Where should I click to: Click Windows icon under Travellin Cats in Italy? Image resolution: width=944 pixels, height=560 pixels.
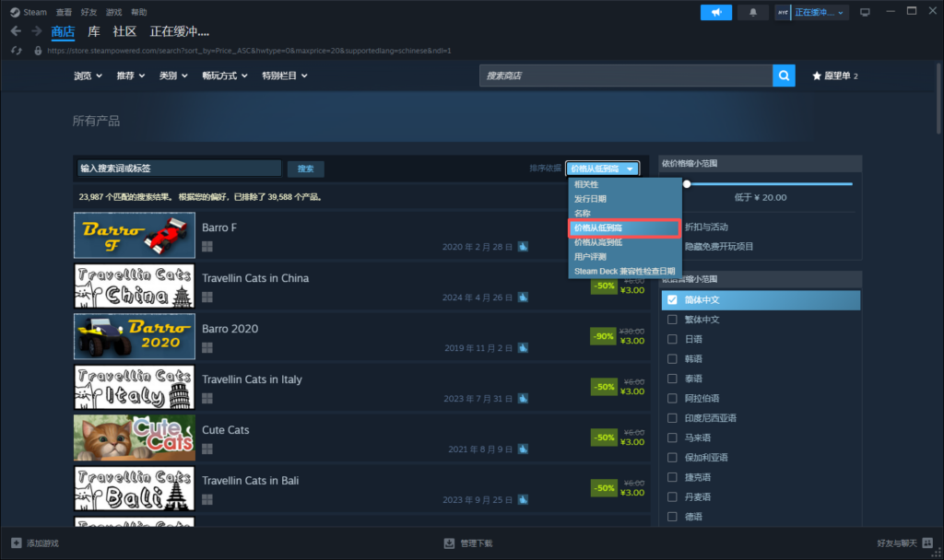pos(207,398)
